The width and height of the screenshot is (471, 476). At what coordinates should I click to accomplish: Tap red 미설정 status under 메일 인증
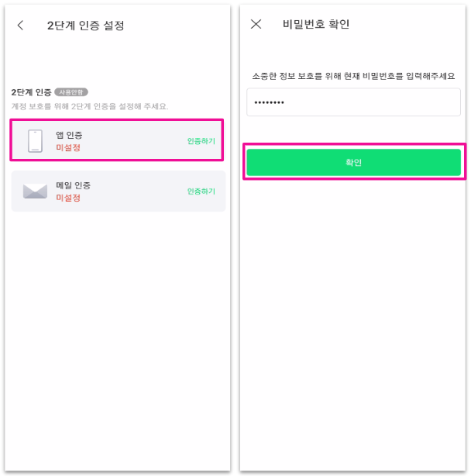point(67,198)
